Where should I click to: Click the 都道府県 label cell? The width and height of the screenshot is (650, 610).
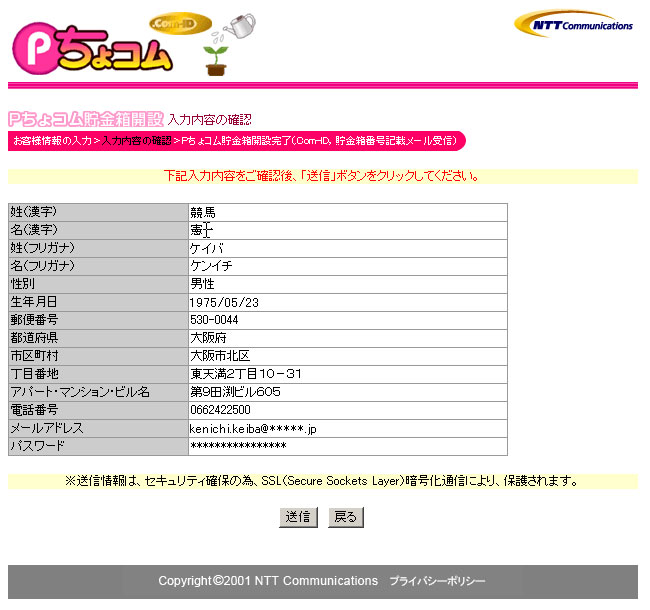[x=98, y=339]
